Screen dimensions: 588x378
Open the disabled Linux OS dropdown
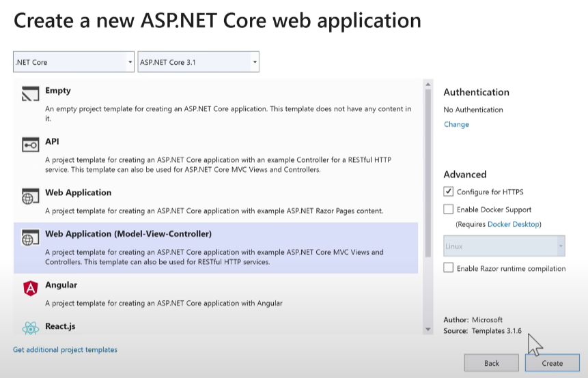[x=504, y=246]
